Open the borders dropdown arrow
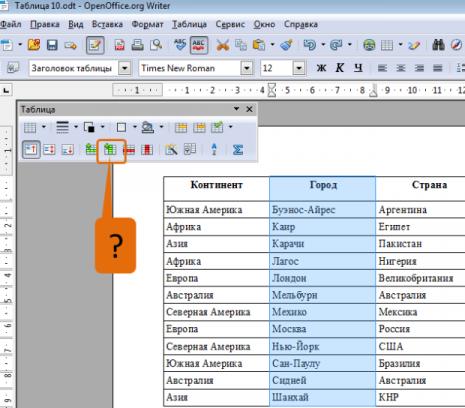Viewport: 465px width, 408px height. [135, 127]
